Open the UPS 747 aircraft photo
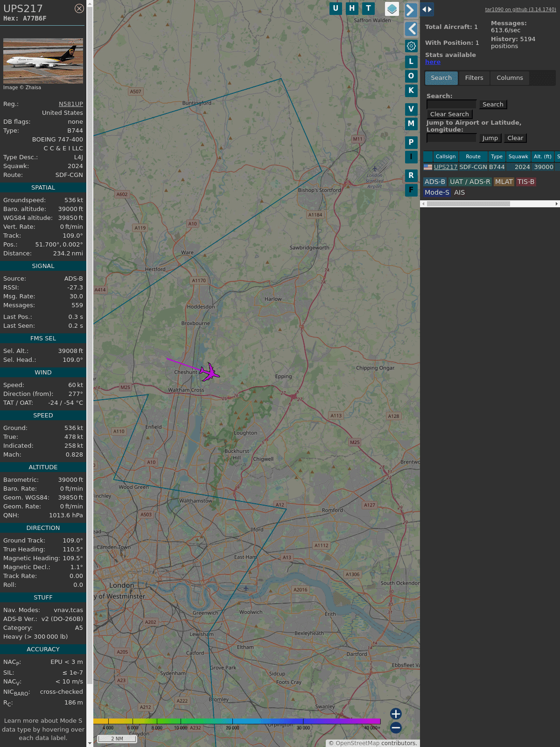Screen dimensions: 560x747 [43, 61]
